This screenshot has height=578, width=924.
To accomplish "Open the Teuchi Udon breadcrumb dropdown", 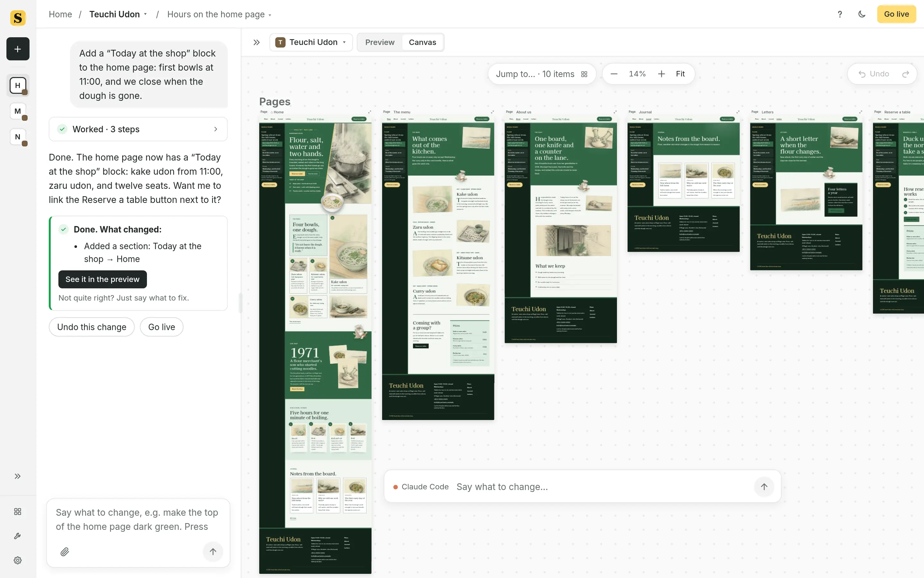I will coord(118,14).
